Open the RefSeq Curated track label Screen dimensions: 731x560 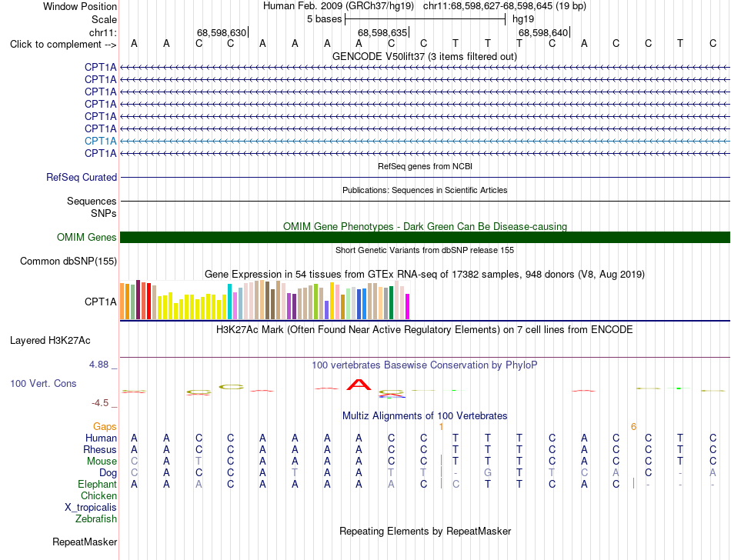82,178
